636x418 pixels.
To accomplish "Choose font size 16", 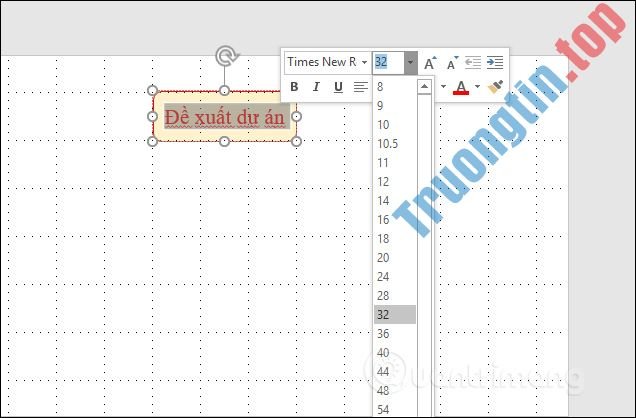I will tap(395, 220).
